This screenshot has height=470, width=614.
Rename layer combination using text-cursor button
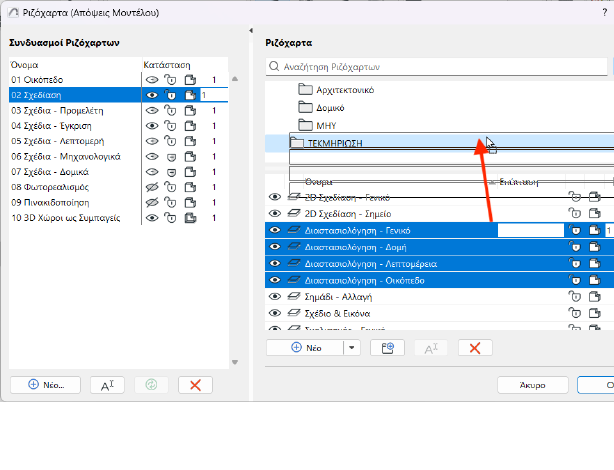108,384
